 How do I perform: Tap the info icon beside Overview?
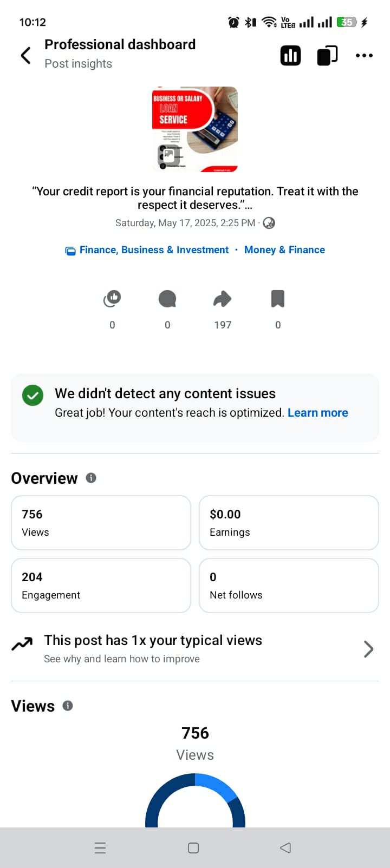(x=91, y=478)
